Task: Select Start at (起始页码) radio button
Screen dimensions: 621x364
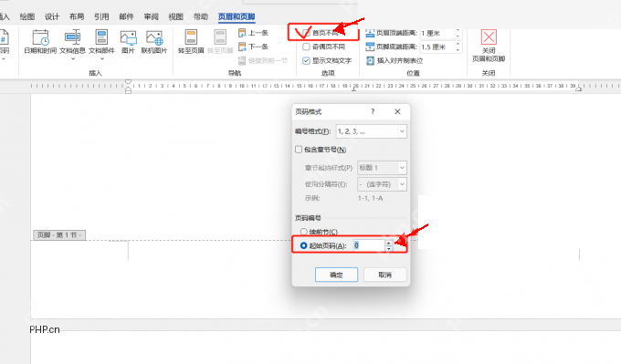Action: 304,245
